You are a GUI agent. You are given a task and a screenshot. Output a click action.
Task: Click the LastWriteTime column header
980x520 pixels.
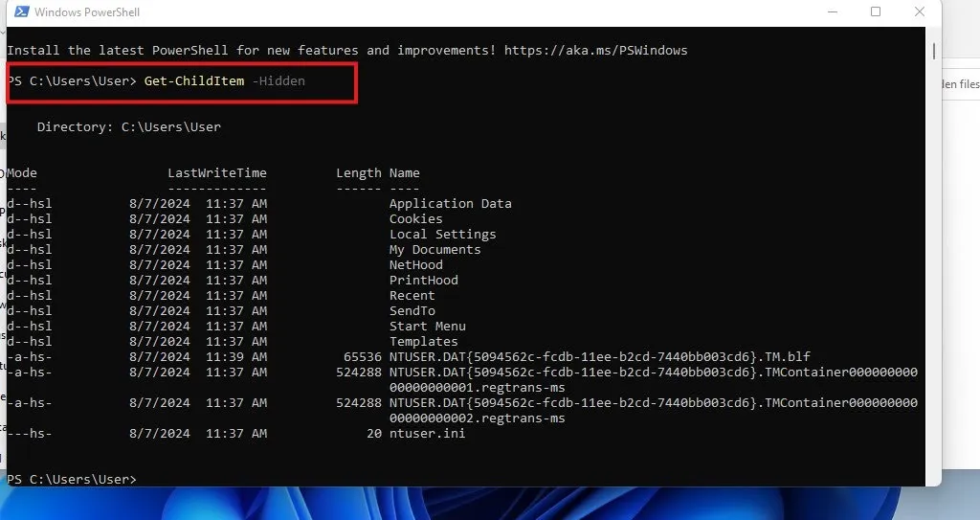pos(216,173)
